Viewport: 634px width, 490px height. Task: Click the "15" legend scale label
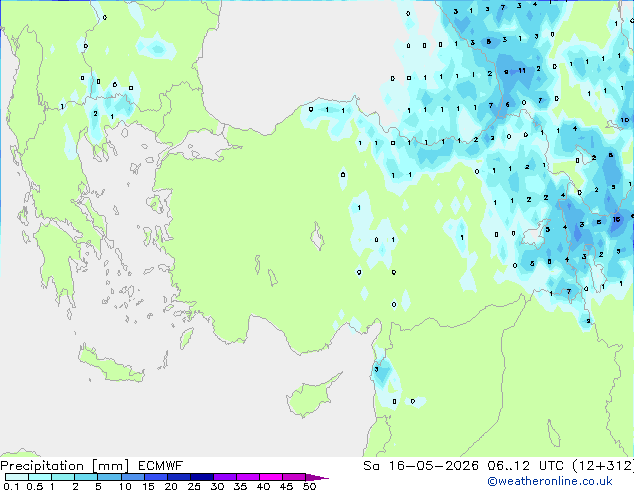pyautogui.click(x=148, y=486)
